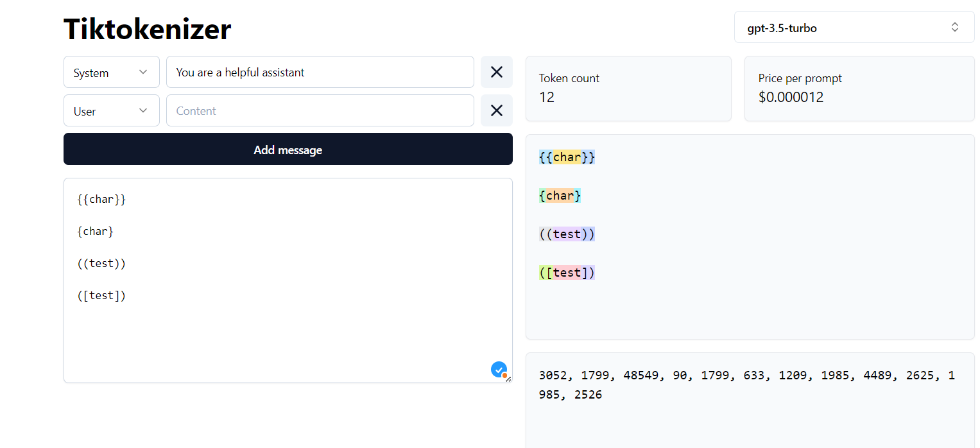Click the Add message button
Screen dimensions: 980x448
coord(288,149)
